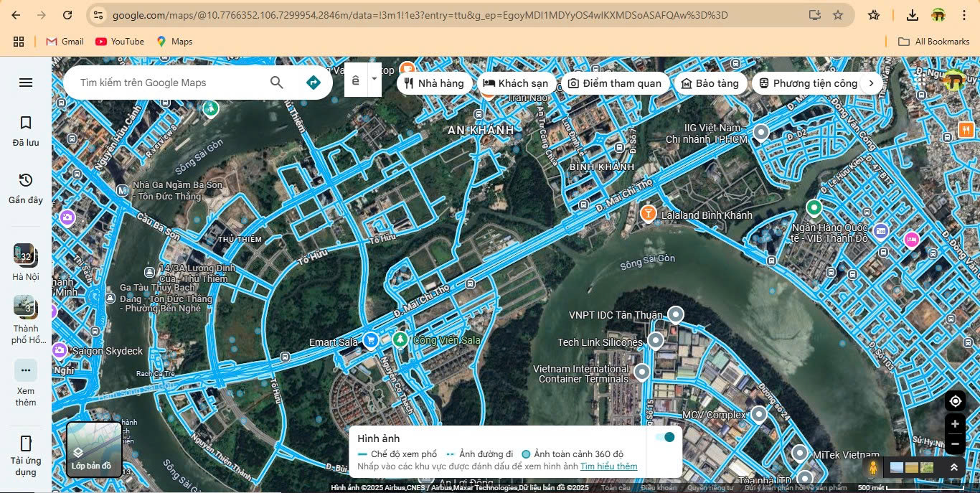Viewport: 980px width, 493px height.
Task: Open the Lớp bản đồ layers thumbnail
Action: click(x=94, y=449)
